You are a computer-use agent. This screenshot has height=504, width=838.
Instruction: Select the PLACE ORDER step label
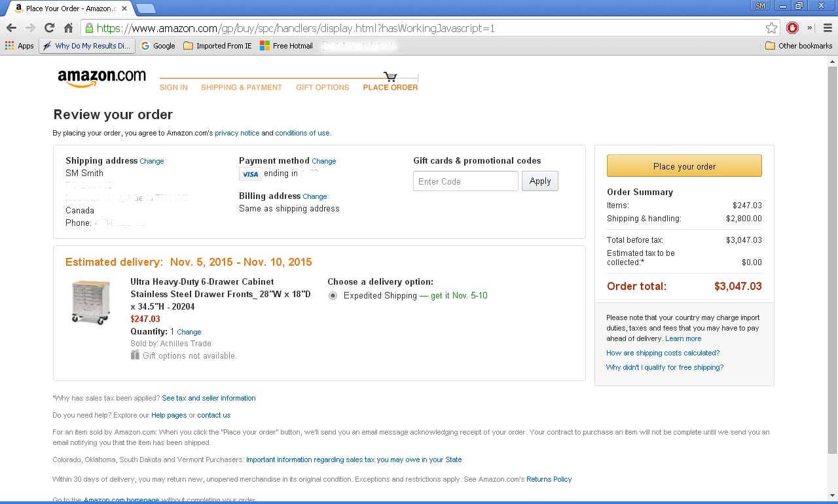[x=390, y=87]
